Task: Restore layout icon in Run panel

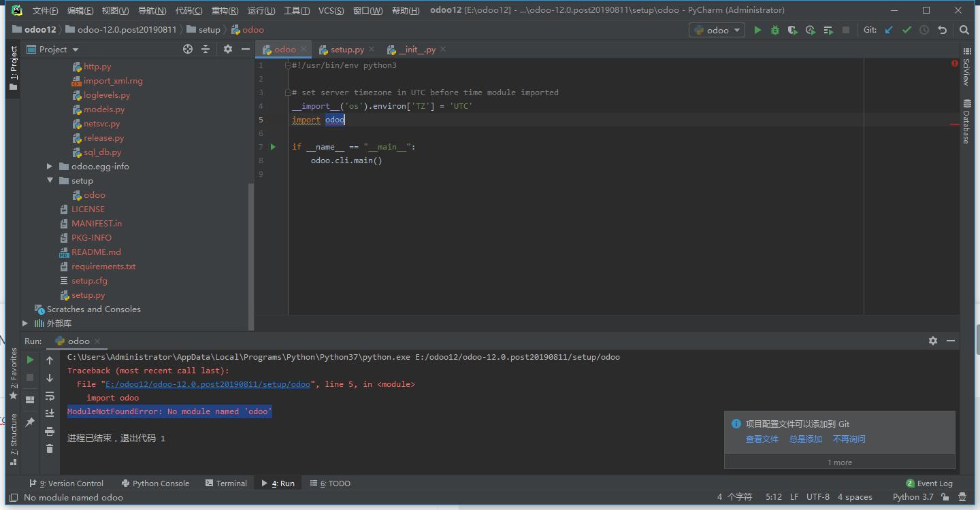Action: click(30, 400)
